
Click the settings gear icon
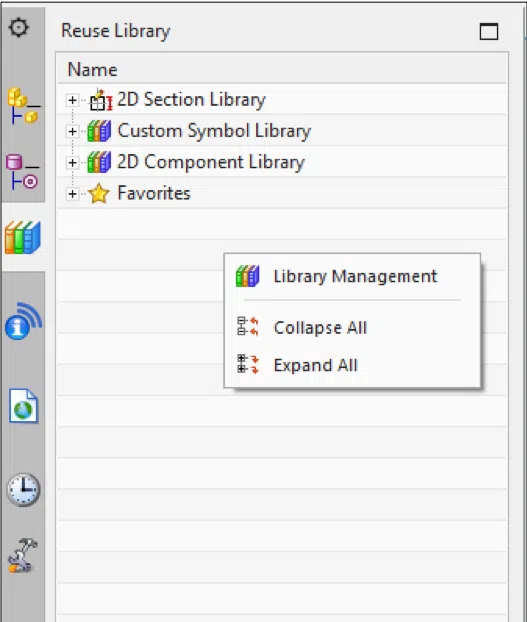[x=19, y=28]
